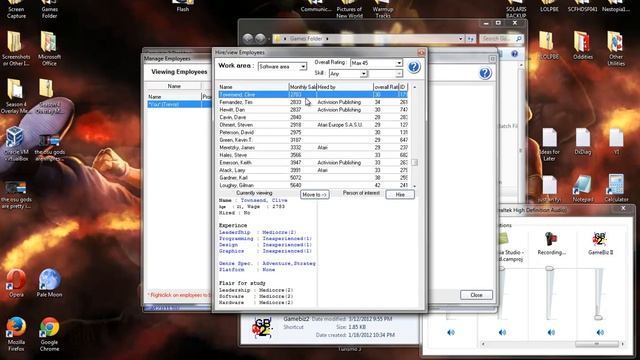The width and height of the screenshot is (640, 360).
Task: Open SCFHDSR041 desktop icon
Action: pyautogui.click(x=582, y=7)
